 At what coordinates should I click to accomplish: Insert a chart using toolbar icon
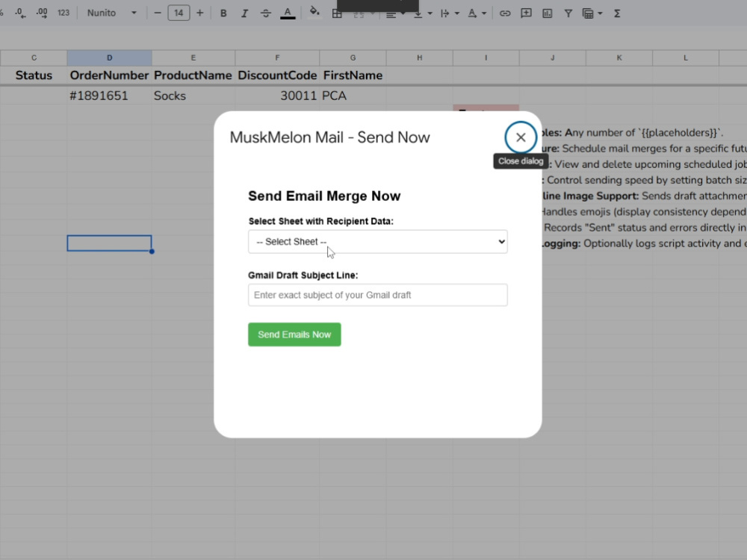(x=548, y=13)
